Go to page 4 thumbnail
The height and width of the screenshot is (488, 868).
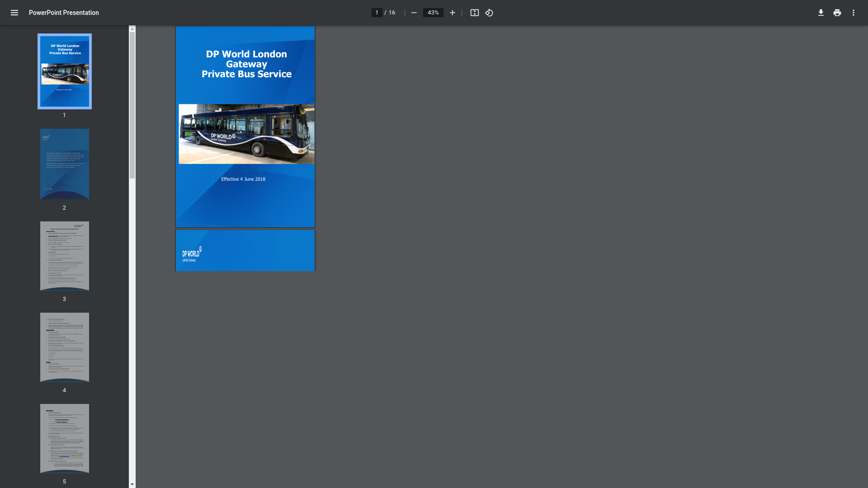click(x=65, y=347)
